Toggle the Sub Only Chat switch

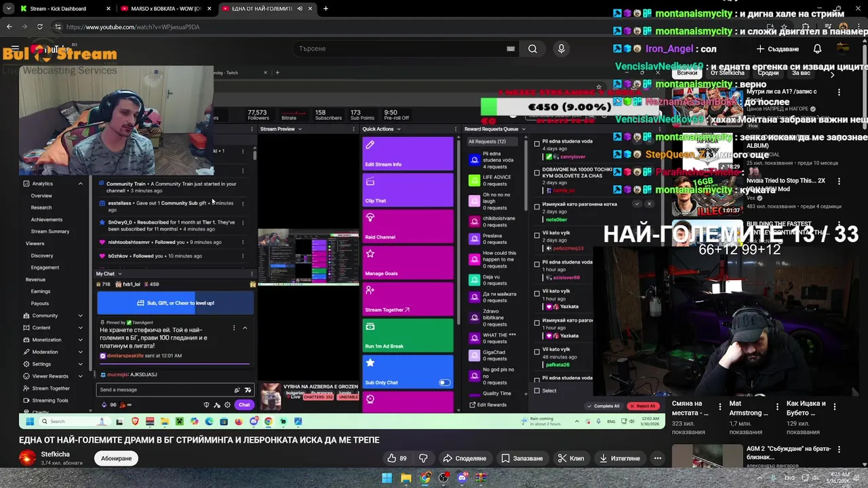click(x=444, y=382)
